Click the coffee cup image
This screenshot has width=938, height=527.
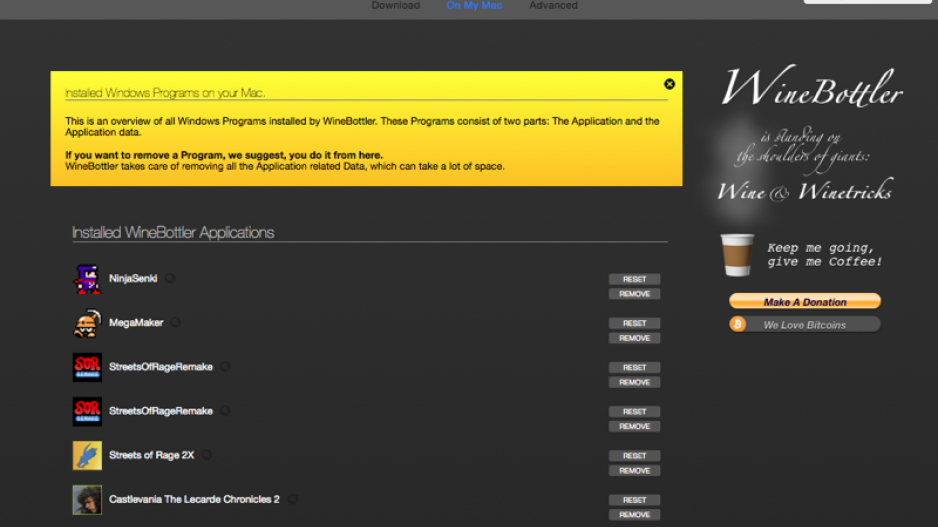coord(737,255)
